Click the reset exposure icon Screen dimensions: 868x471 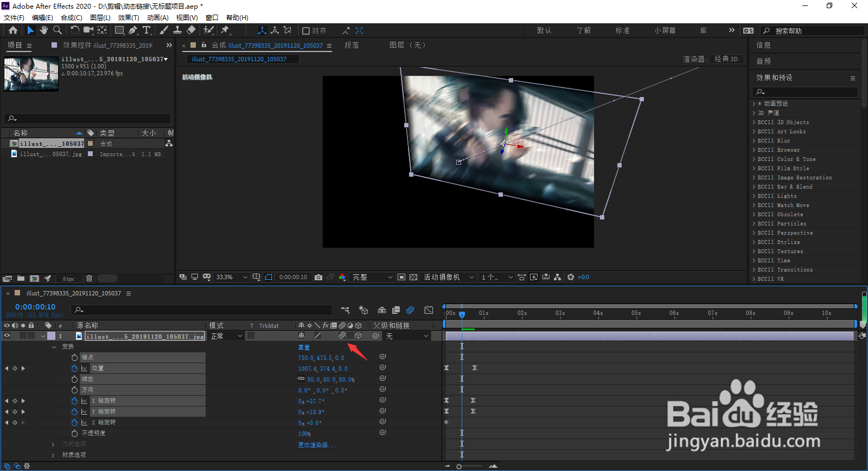(571, 277)
